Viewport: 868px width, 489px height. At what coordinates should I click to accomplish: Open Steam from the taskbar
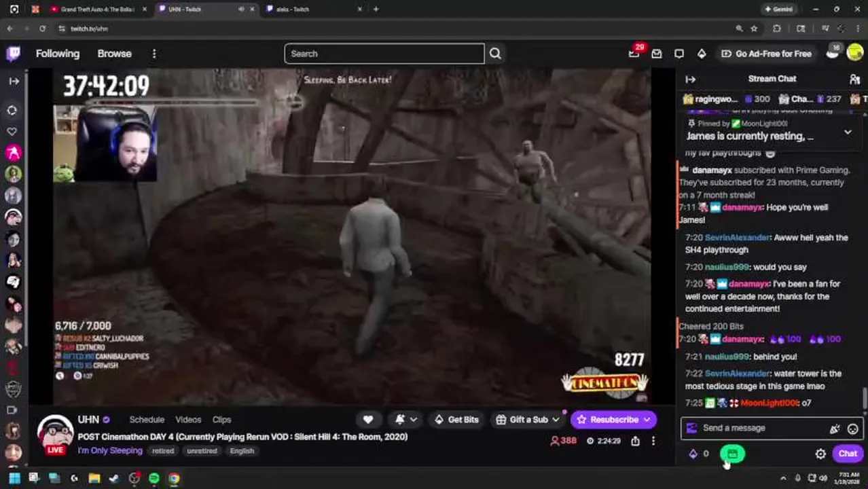point(115,478)
